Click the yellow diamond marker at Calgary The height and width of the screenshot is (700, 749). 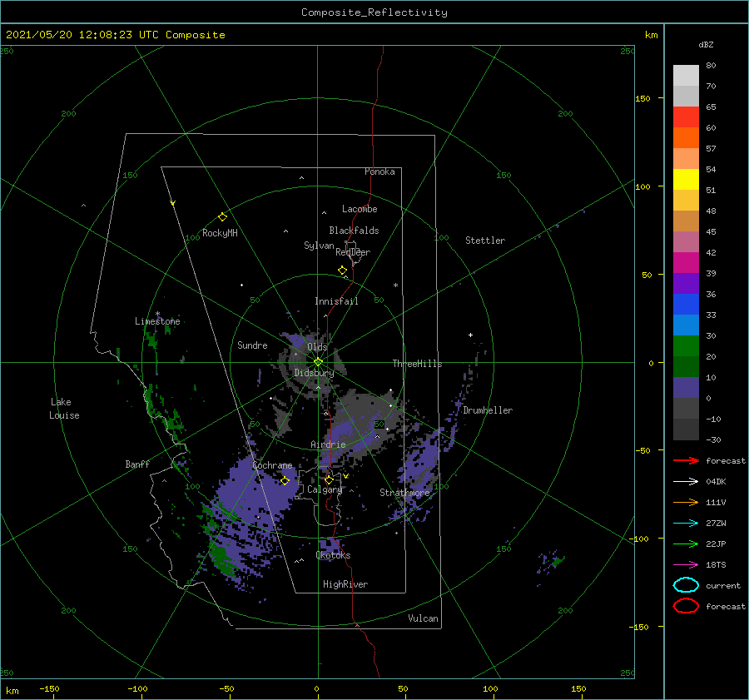tap(329, 479)
